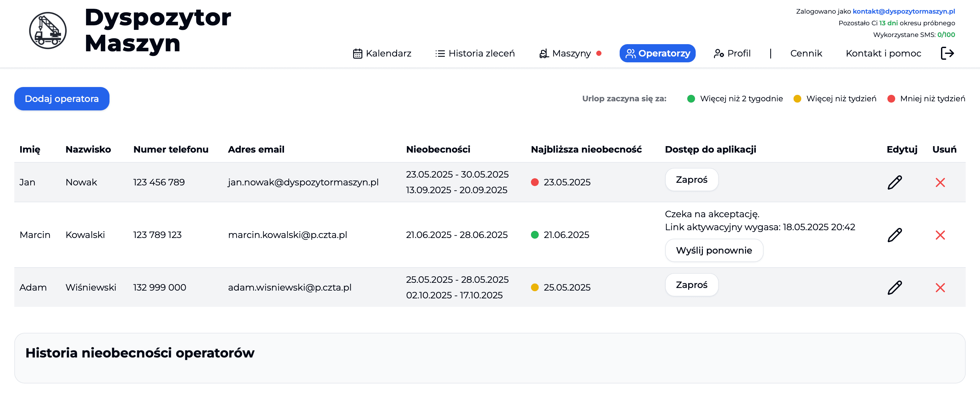Click the 0/100 SMS usage counter
This screenshot has height=413, width=980.
[x=946, y=35]
